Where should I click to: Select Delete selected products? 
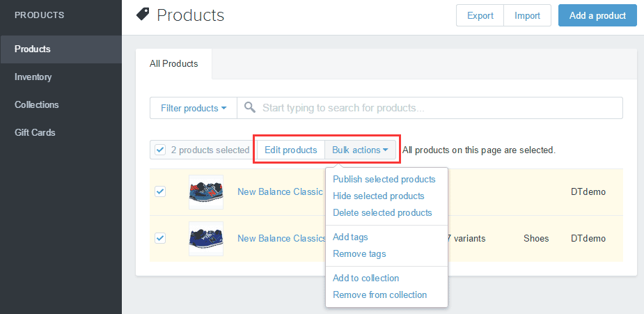(x=382, y=212)
